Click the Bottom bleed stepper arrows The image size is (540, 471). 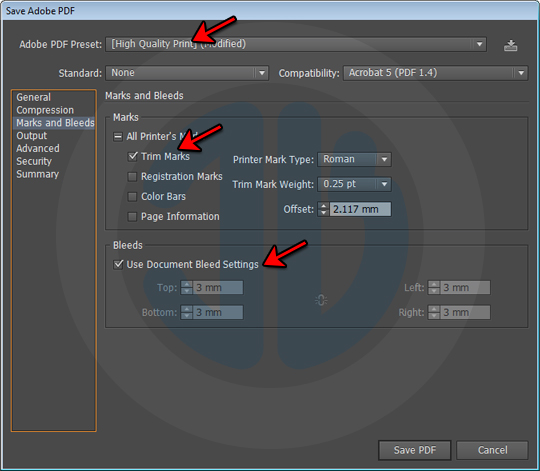[x=187, y=312]
